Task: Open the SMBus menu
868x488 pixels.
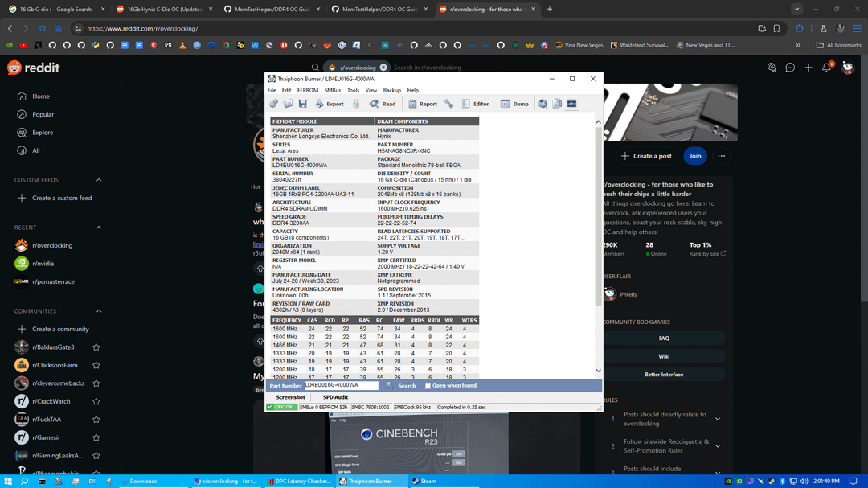Action: point(332,90)
